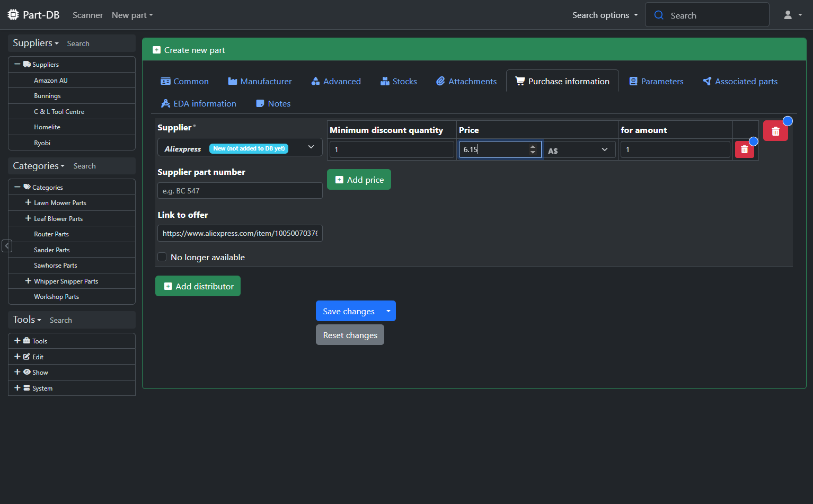
Task: Click the shopping cart icon on Purchase tab
Action: (520, 81)
